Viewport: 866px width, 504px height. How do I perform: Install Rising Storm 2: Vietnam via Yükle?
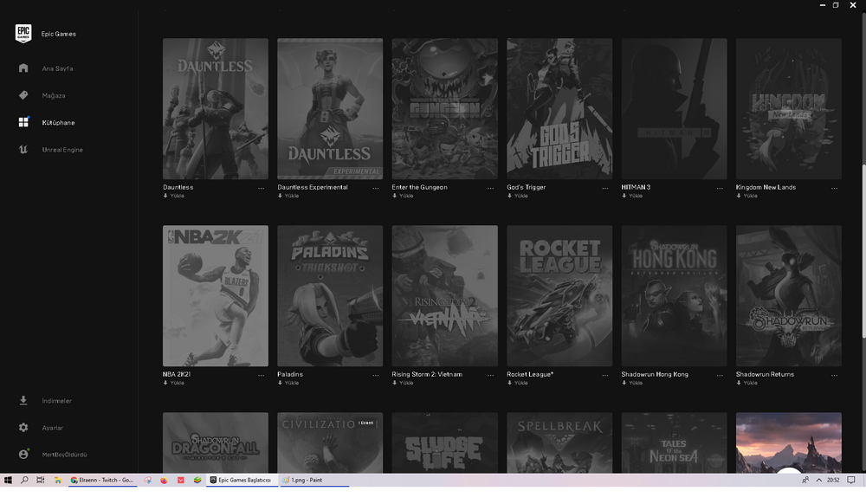pyautogui.click(x=403, y=383)
